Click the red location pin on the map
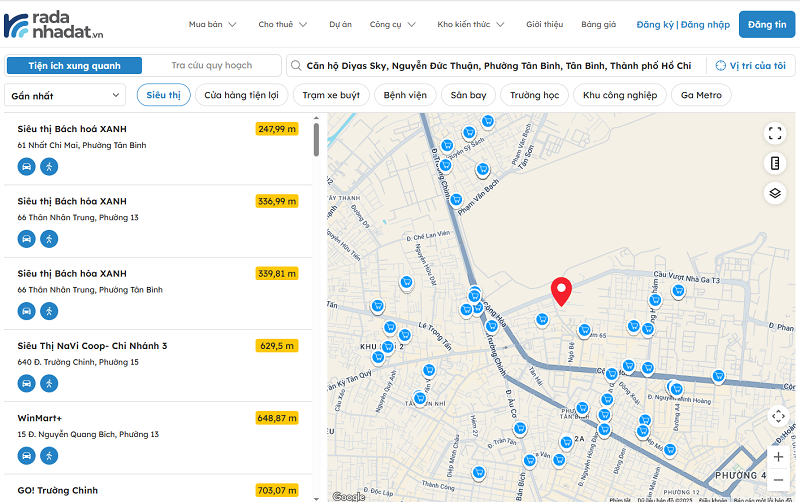 point(561,290)
